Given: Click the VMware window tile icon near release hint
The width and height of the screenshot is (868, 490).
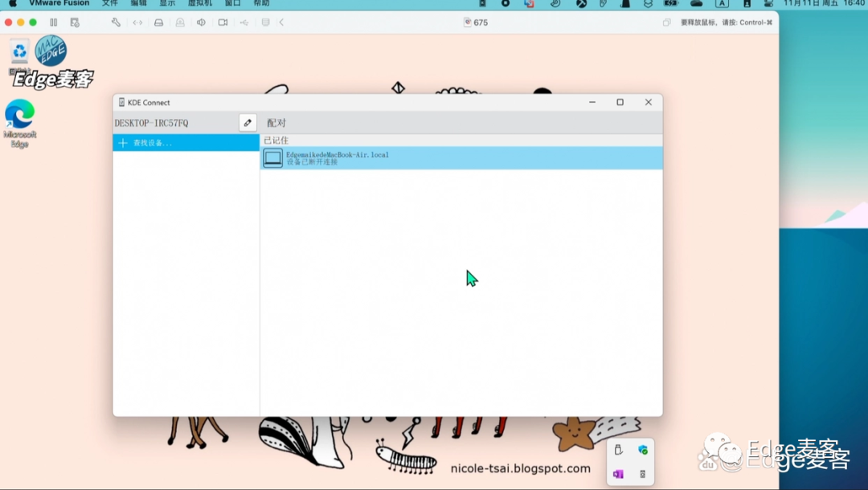Looking at the screenshot, I should pyautogui.click(x=666, y=22).
